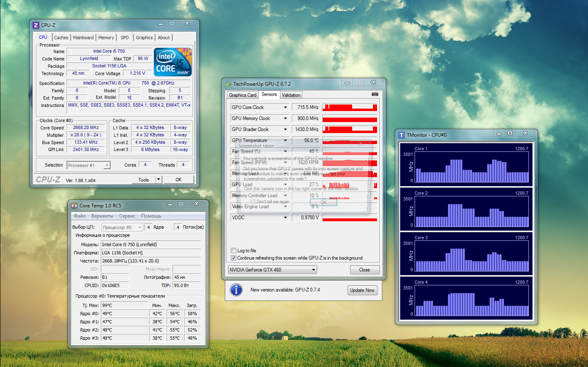The image size is (588, 367).
Task: Switch to the Mainboard tab in CPU-Z
Action: pyautogui.click(x=83, y=38)
